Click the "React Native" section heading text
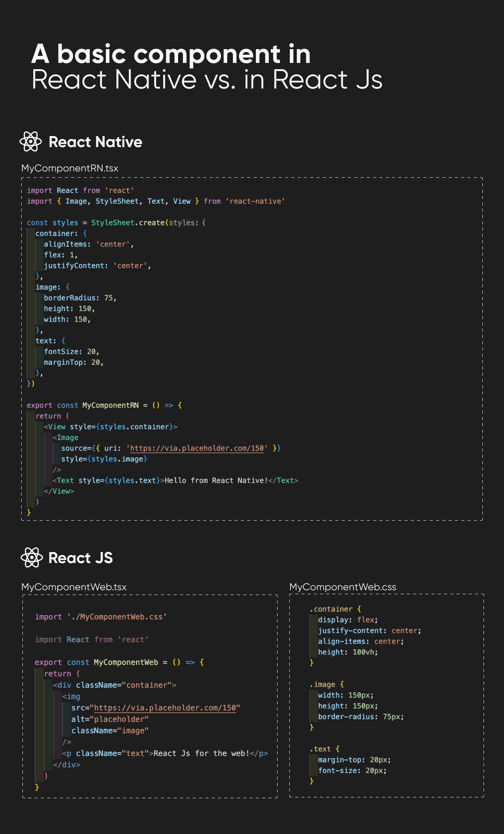 click(95, 142)
